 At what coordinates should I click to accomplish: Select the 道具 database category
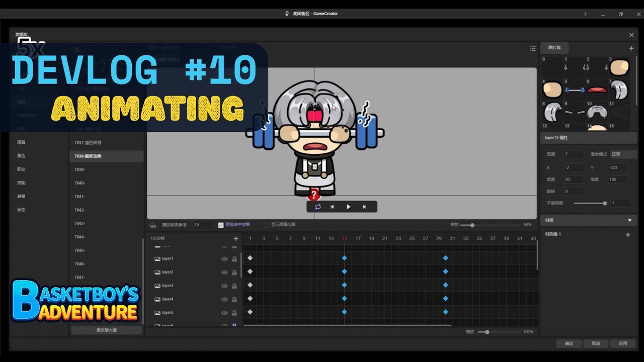click(x=21, y=142)
